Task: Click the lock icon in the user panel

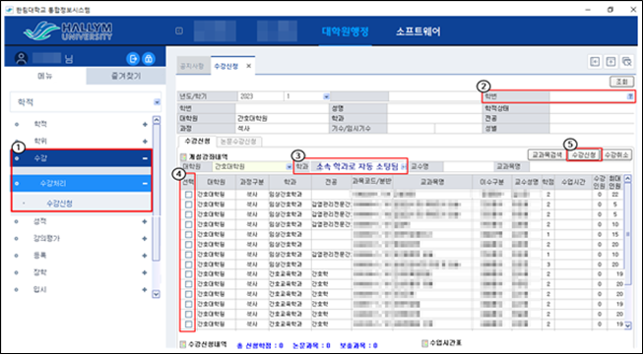Action: 149,59
